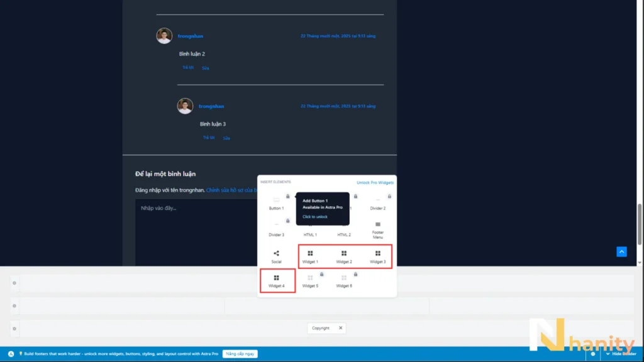Edit 'Bình luận 3' via Sửa
This screenshot has height=362, width=644.
pos(226,138)
